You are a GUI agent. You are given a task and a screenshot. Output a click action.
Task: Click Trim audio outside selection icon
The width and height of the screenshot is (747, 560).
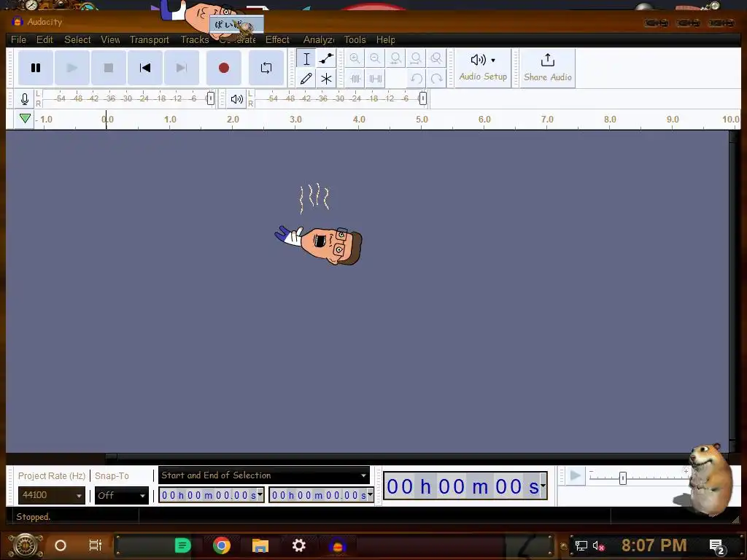(x=355, y=79)
